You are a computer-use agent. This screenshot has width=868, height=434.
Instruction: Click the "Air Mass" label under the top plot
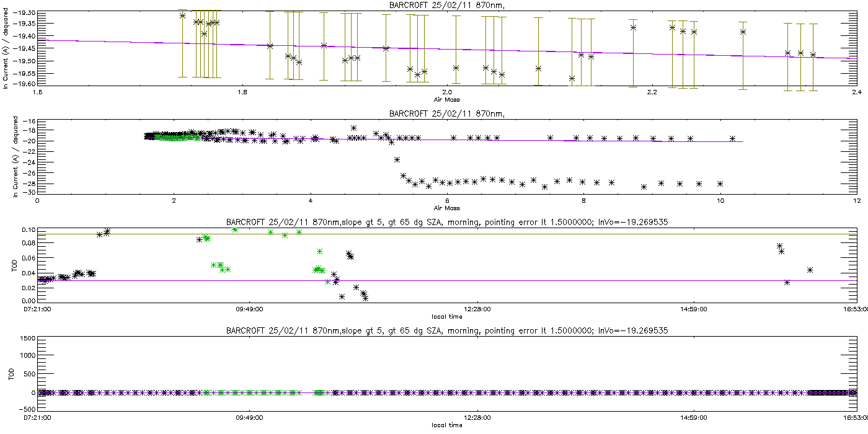click(x=446, y=99)
